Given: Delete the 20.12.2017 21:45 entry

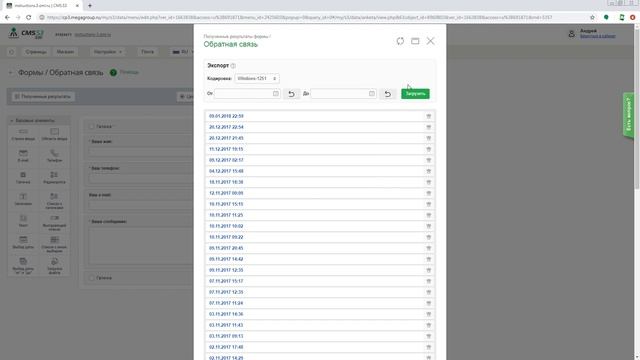Looking at the screenshot, I should (x=429, y=138).
